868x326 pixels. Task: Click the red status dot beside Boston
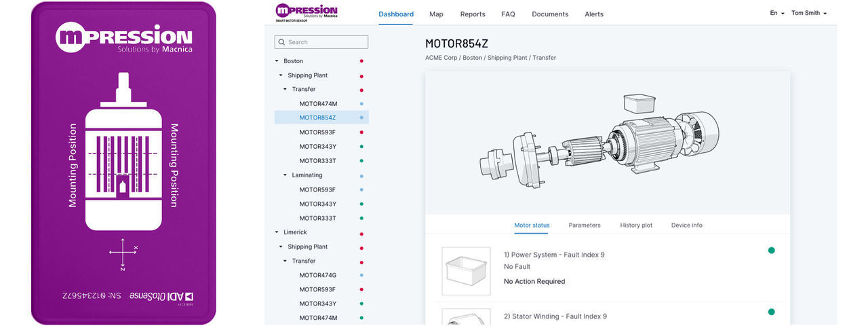(361, 61)
